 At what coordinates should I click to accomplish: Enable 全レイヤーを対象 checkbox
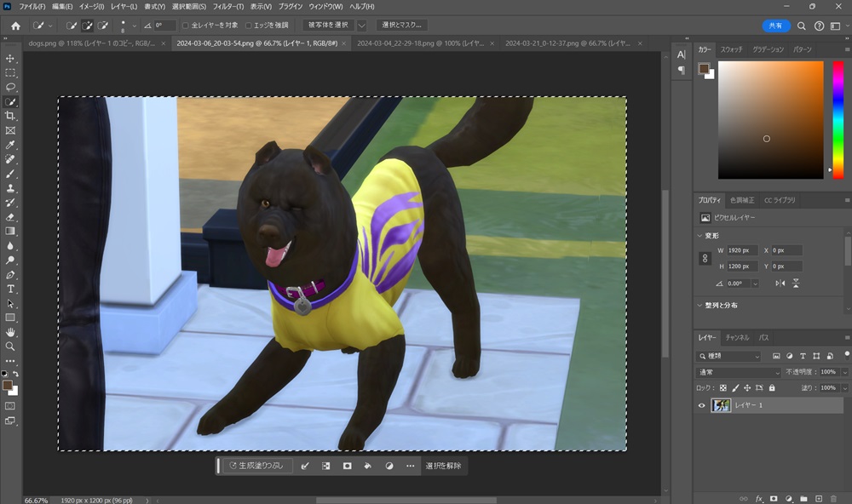[x=185, y=26]
